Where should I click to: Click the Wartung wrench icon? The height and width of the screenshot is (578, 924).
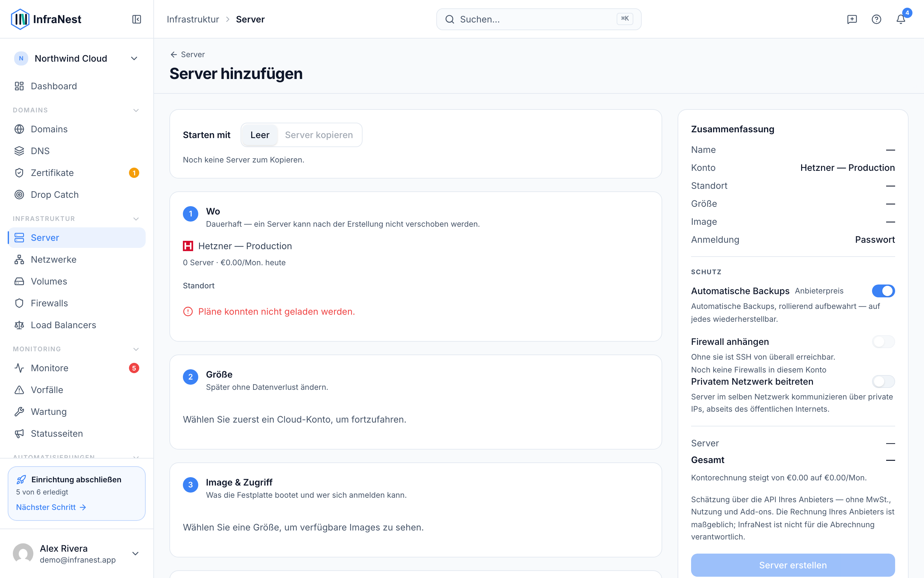(19, 412)
